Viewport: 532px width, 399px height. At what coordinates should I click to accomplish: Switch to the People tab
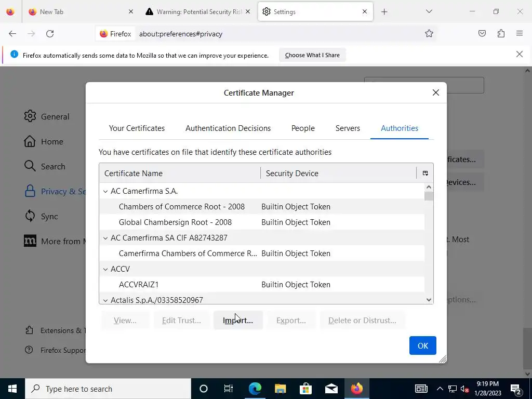pyautogui.click(x=303, y=128)
